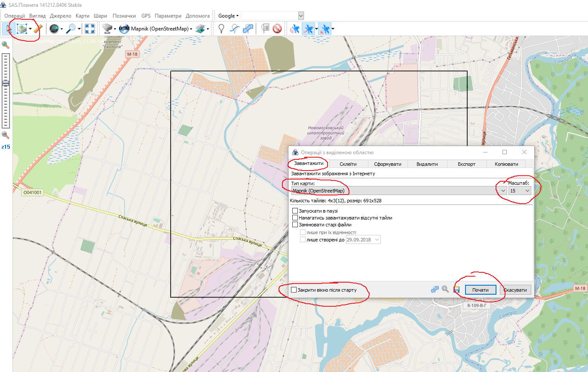Open the 'GPS' menu
588x372 pixels.
tap(146, 15)
